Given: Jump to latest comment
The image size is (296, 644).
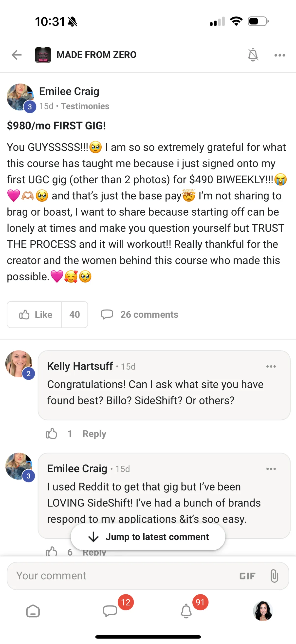Looking at the screenshot, I should 148,537.
